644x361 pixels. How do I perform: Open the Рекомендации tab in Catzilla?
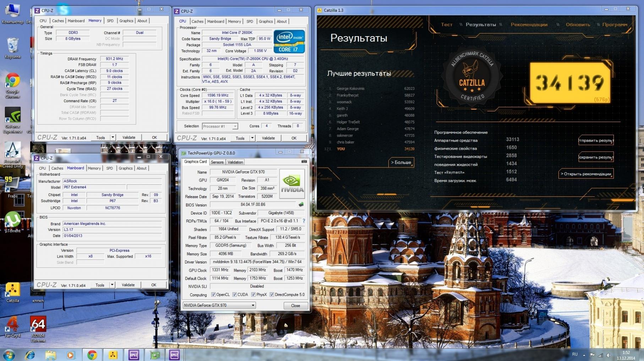[529, 24]
